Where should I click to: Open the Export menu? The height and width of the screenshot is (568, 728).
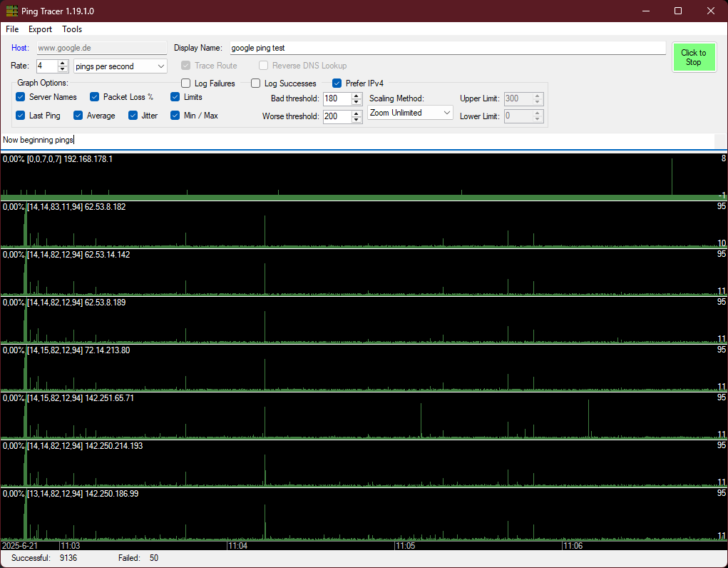pos(40,29)
